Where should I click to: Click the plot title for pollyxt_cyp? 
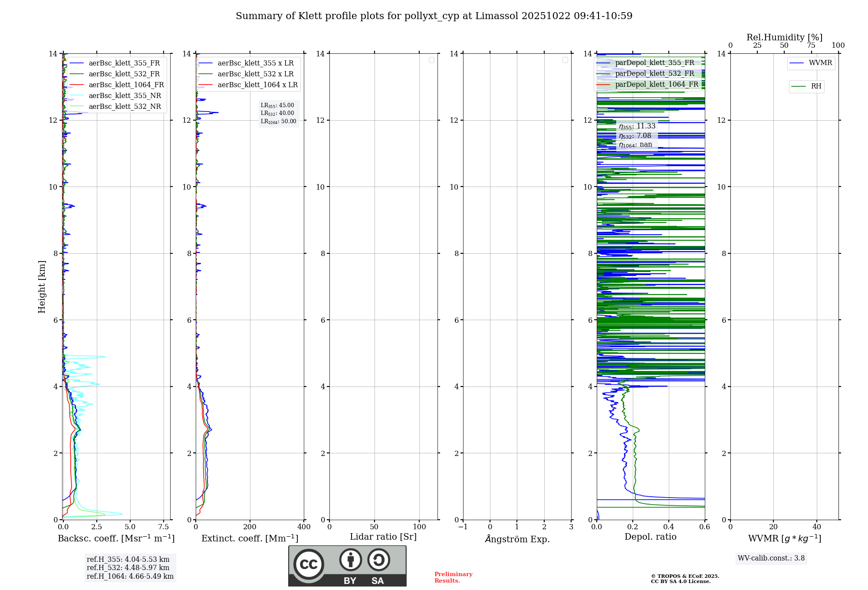434,16
